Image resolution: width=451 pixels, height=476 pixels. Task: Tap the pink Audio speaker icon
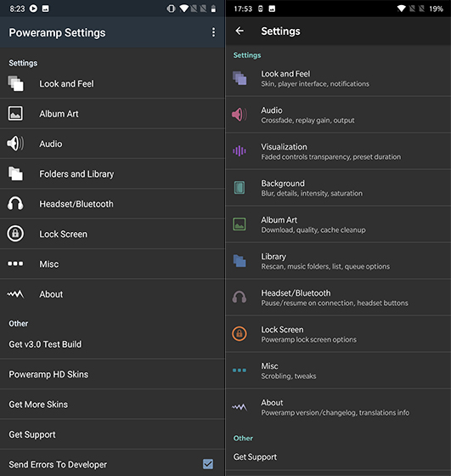click(240, 115)
